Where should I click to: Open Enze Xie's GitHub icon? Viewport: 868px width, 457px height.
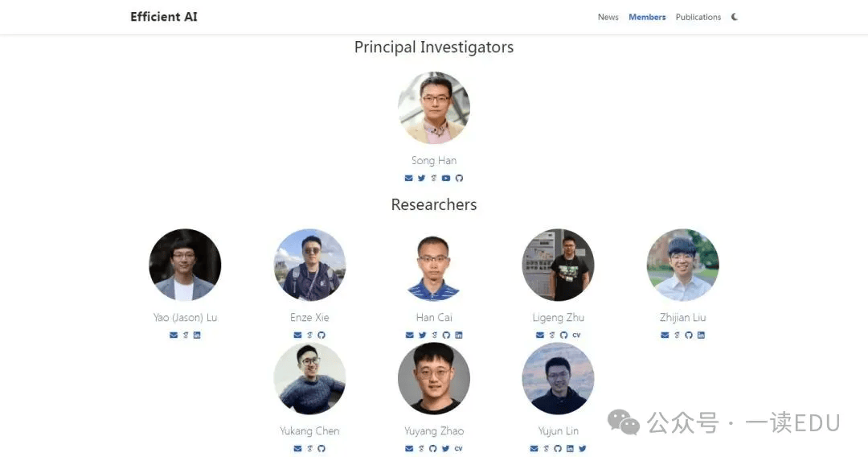coord(321,336)
